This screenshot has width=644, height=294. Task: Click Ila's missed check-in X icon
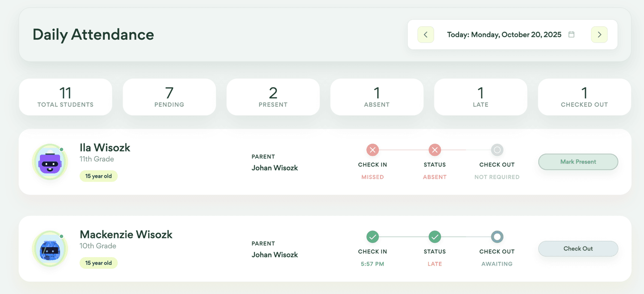(x=372, y=150)
